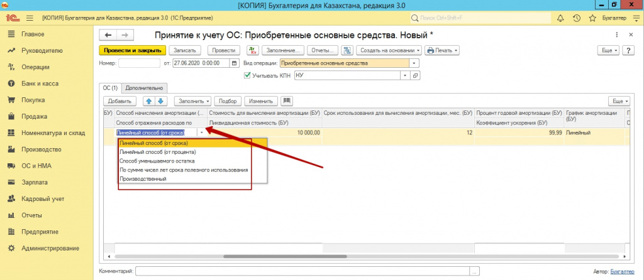This screenshot has width=644, height=280.
Task: Open Главное section in sidebar
Action: click(33, 34)
